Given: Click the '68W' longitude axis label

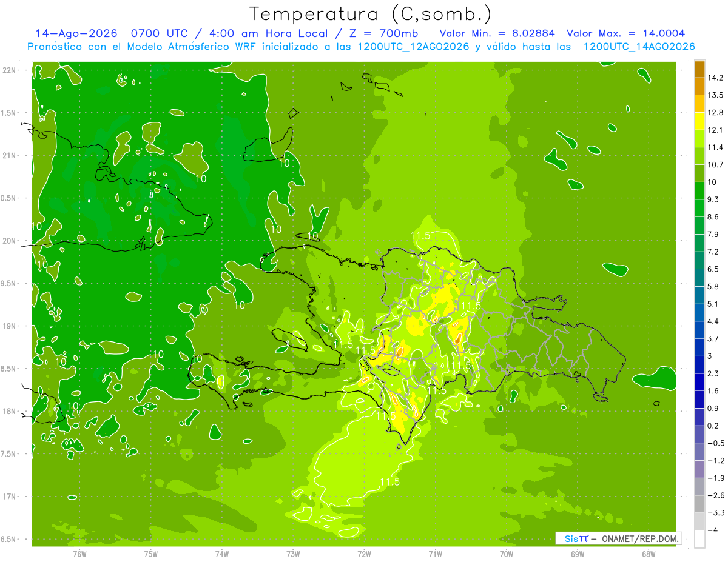Looking at the screenshot, I should pos(648,554).
